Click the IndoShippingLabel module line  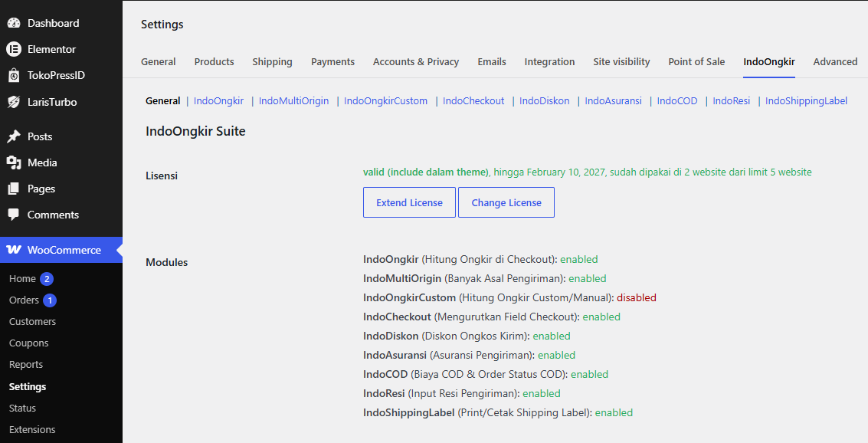(498, 412)
